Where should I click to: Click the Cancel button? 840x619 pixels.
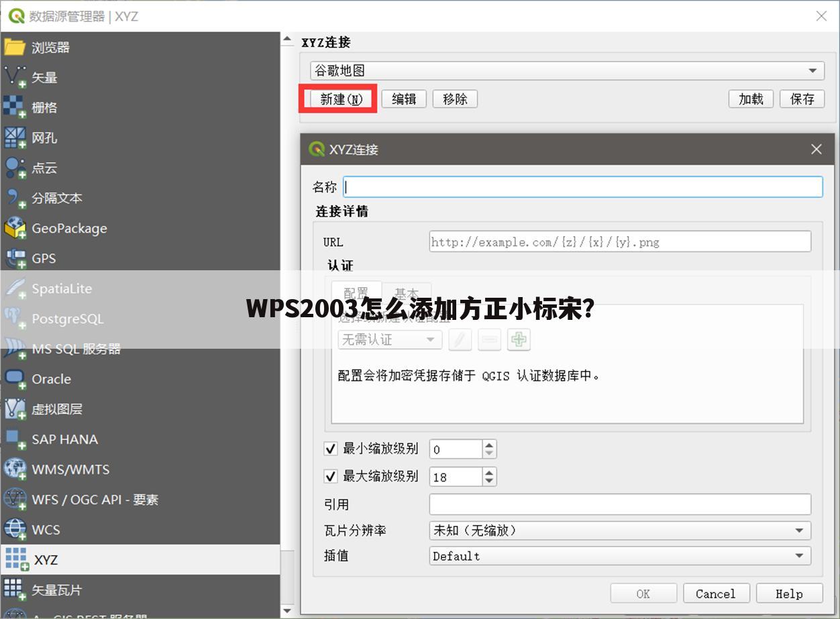point(716,594)
